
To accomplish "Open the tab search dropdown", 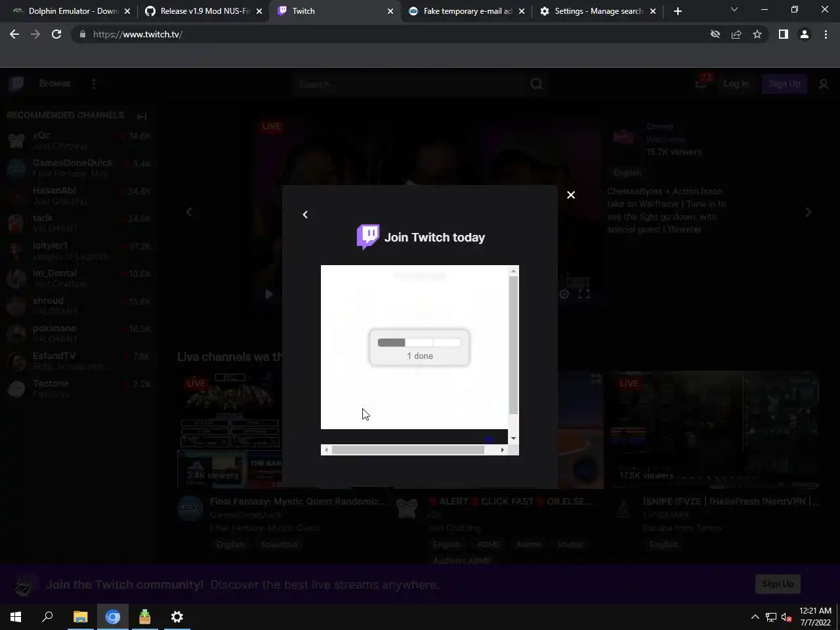I will pyautogui.click(x=734, y=10).
